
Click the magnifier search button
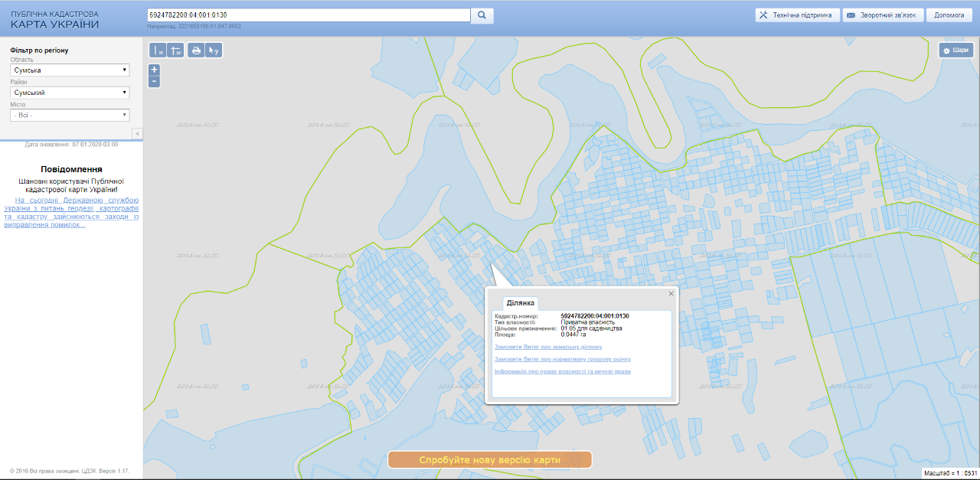482,15
